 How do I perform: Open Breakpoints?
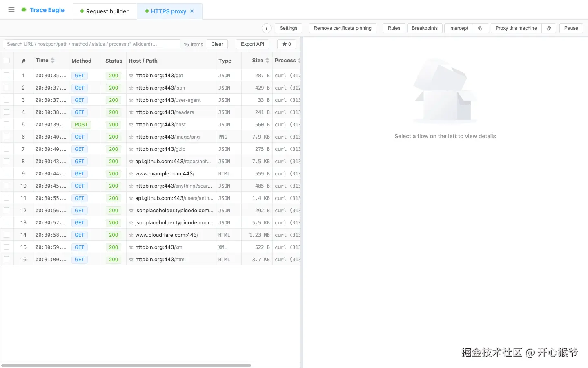[425, 28]
